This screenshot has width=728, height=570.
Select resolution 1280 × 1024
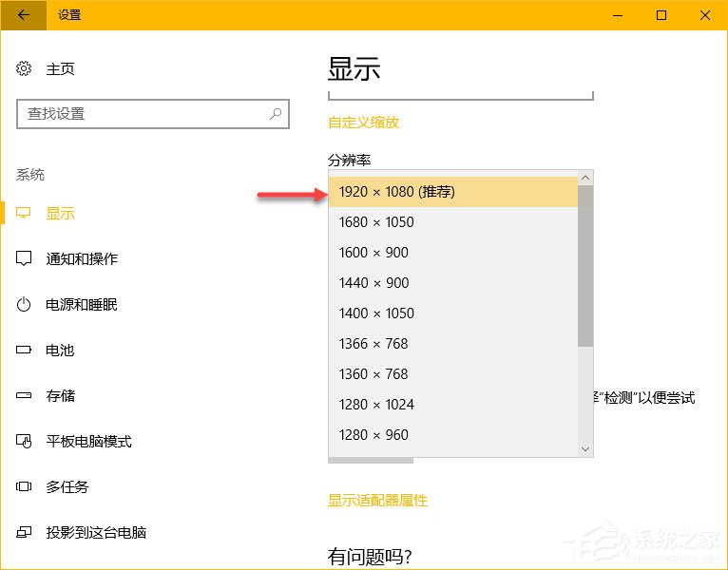pos(453,405)
